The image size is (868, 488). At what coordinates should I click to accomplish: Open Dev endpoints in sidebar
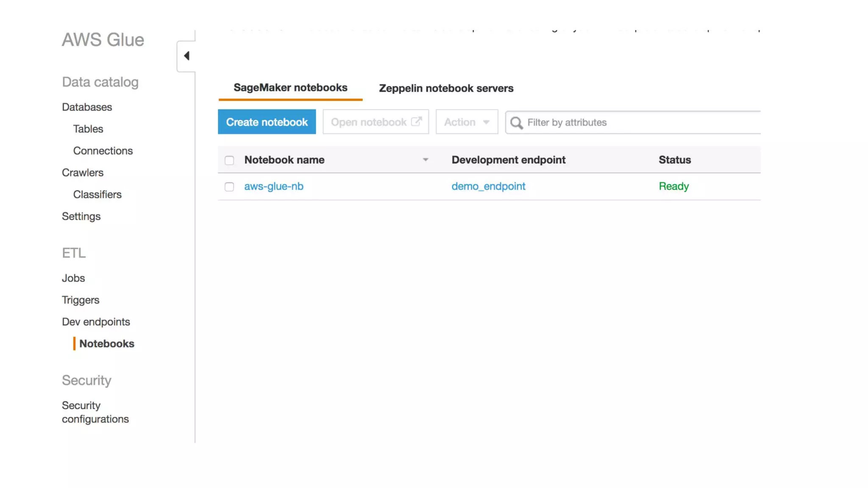tap(96, 322)
